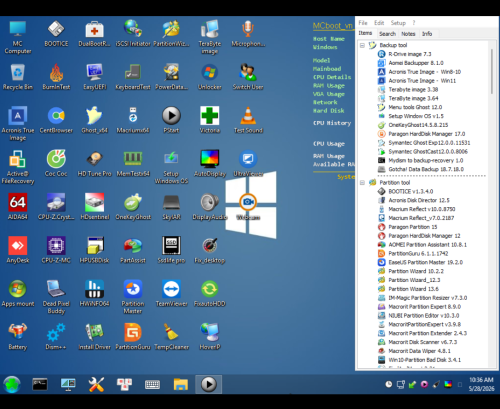
Task: Open the AIDA64 desktop icon
Action: click(x=18, y=207)
